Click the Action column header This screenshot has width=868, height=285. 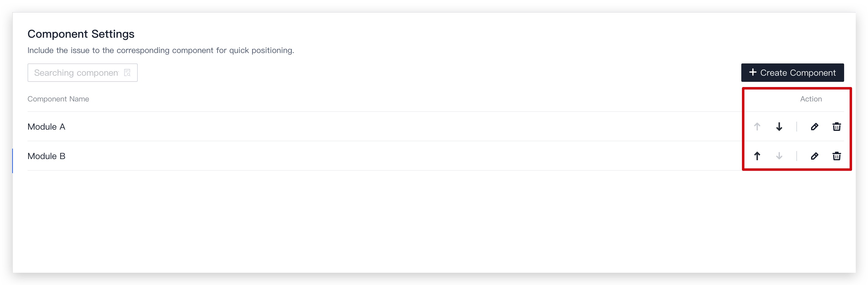pos(811,99)
